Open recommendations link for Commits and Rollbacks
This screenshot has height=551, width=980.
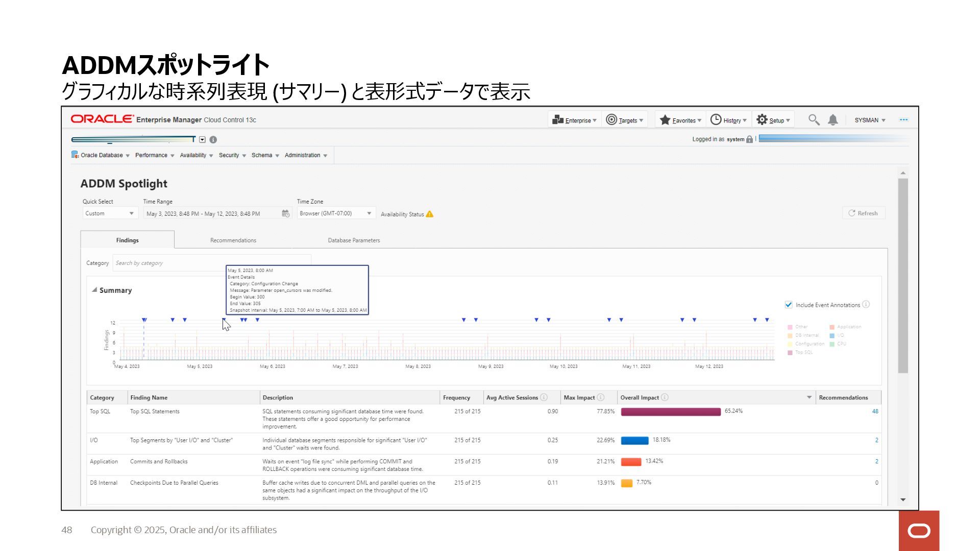(x=877, y=461)
